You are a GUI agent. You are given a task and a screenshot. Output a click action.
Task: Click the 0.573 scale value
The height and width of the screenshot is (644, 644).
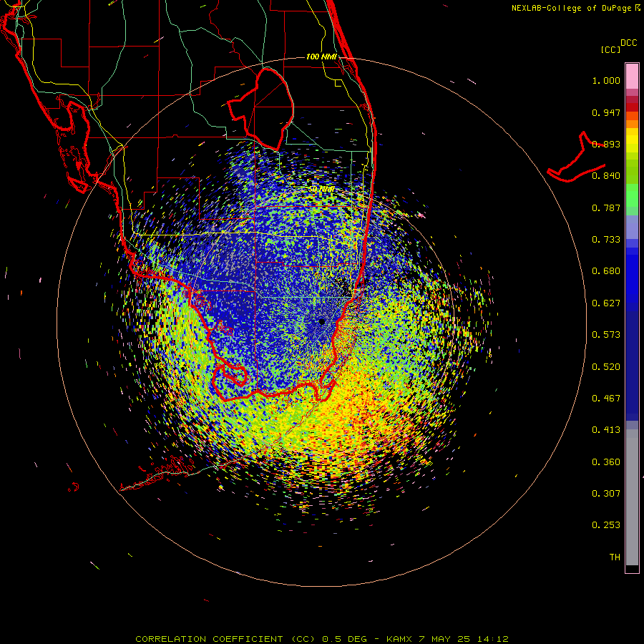pos(606,335)
